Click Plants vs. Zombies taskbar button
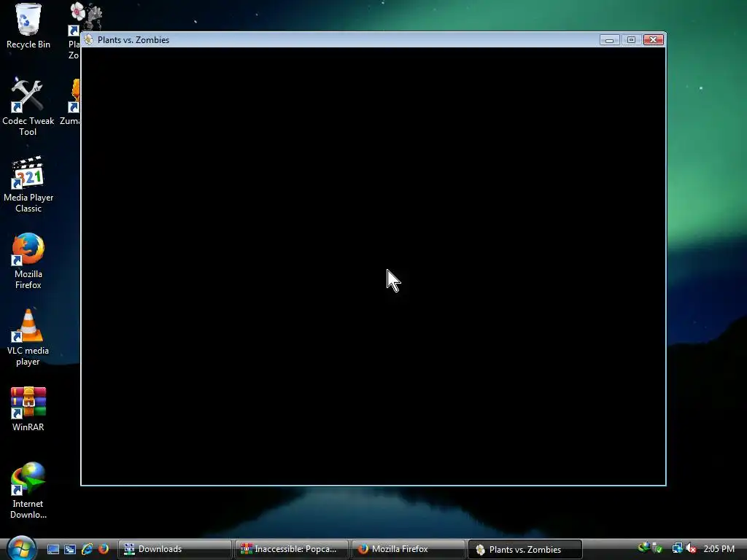 525,549
